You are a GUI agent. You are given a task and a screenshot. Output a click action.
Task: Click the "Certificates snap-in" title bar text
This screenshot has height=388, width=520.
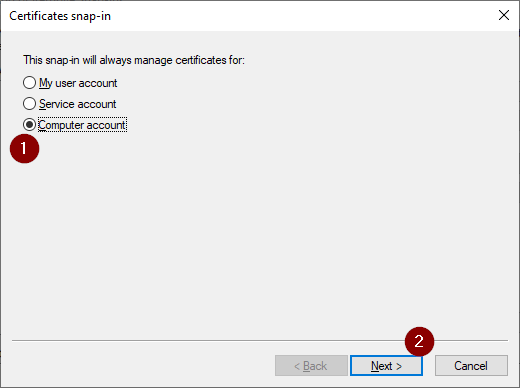point(60,16)
